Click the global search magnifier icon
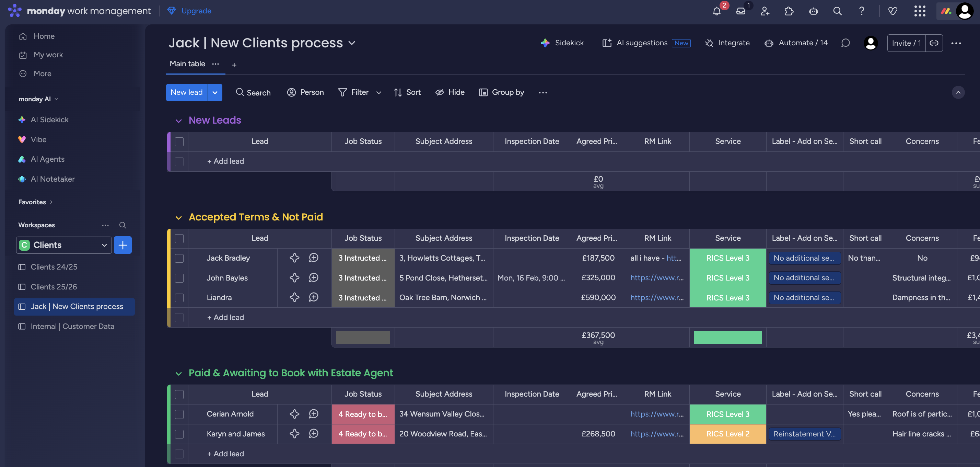 (x=837, y=11)
